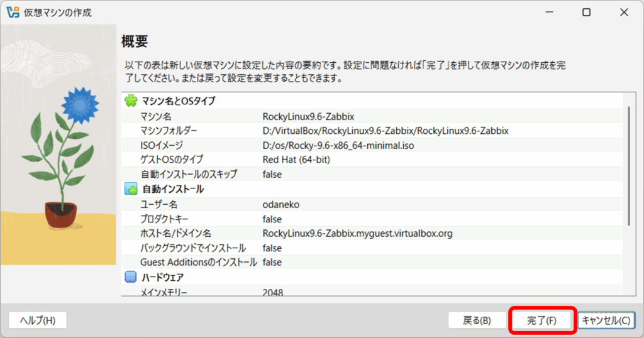644x338 pixels.
Task: Select the Guest Additionsのインストール row label
Action: [x=199, y=262]
